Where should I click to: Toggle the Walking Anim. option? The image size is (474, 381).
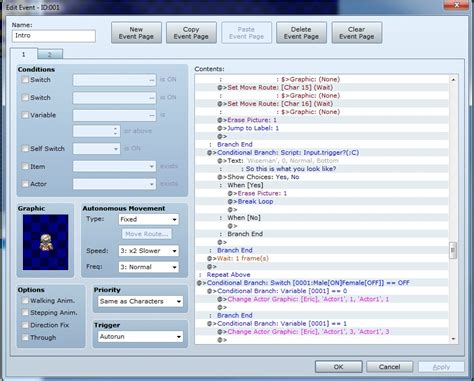click(x=25, y=300)
